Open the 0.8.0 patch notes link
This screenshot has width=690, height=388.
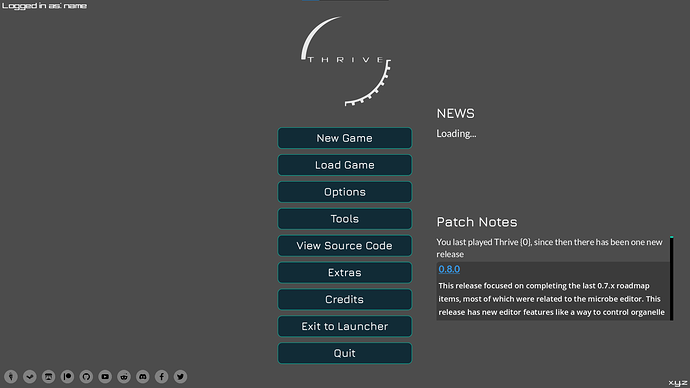pos(449,269)
